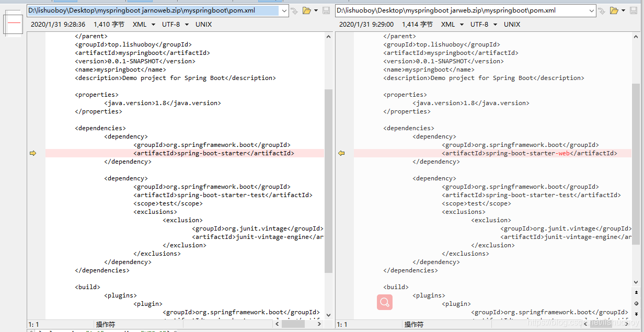644x332 pixels.
Task: Click the left pane 1,410 字节 file size
Action: click(x=109, y=25)
